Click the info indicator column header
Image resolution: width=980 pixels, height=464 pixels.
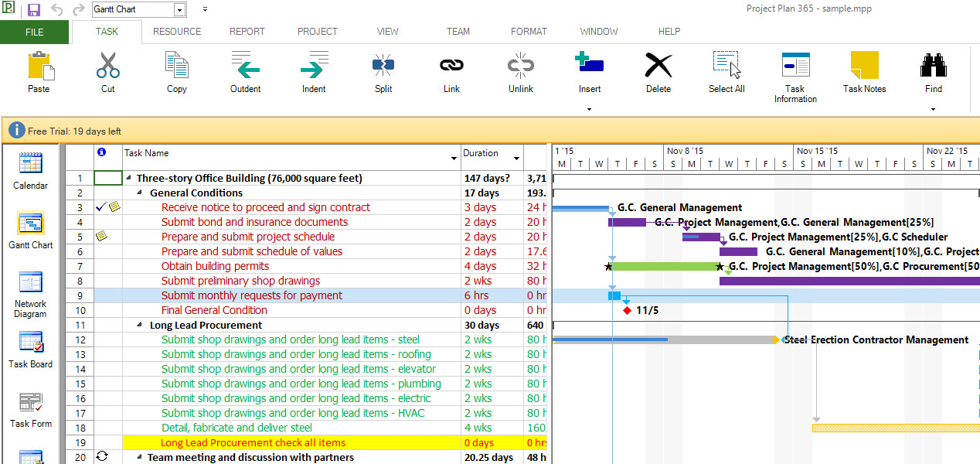tap(101, 152)
